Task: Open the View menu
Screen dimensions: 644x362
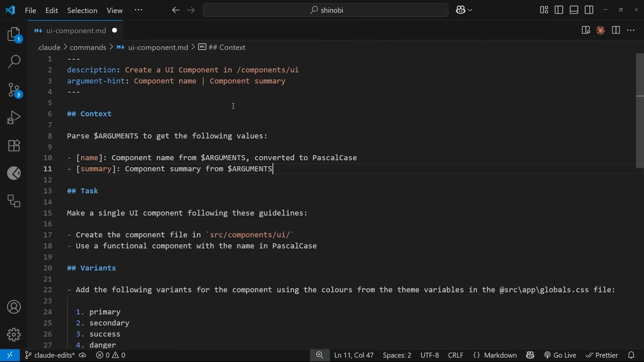Action: [115, 10]
